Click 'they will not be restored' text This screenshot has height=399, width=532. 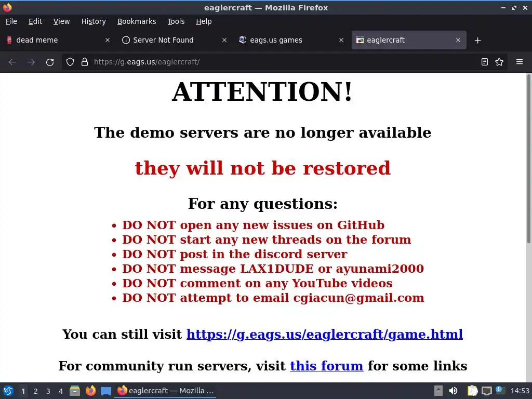click(263, 168)
